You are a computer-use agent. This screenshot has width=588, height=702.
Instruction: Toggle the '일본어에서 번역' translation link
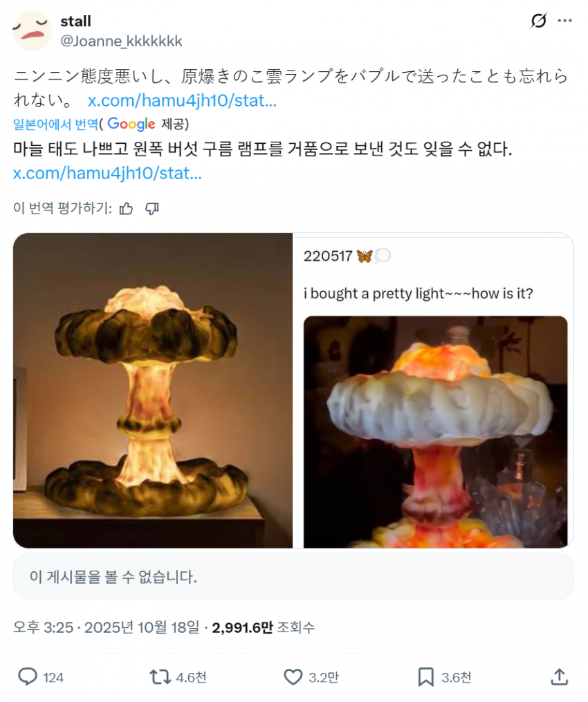coord(55,124)
